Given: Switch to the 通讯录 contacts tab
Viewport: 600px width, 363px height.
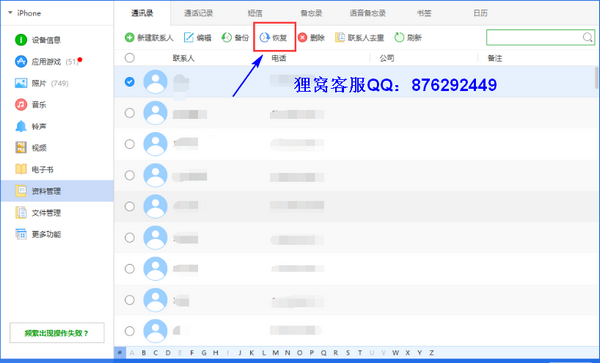Looking at the screenshot, I should tap(142, 13).
